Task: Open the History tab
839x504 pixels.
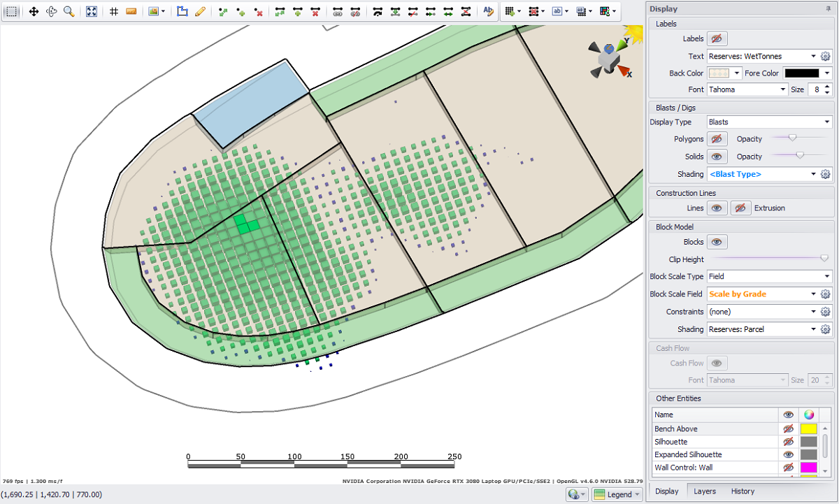Action: pos(743,491)
